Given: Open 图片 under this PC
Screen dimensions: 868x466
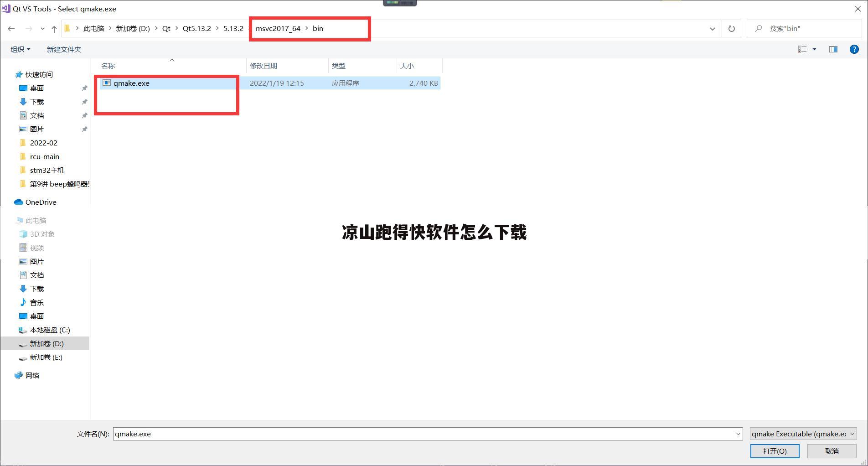Looking at the screenshot, I should pos(36,261).
